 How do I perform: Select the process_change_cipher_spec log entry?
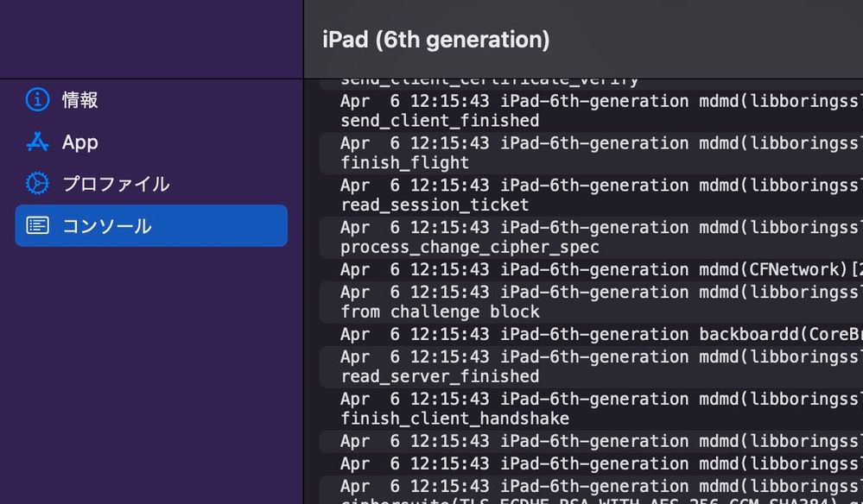(x=591, y=237)
